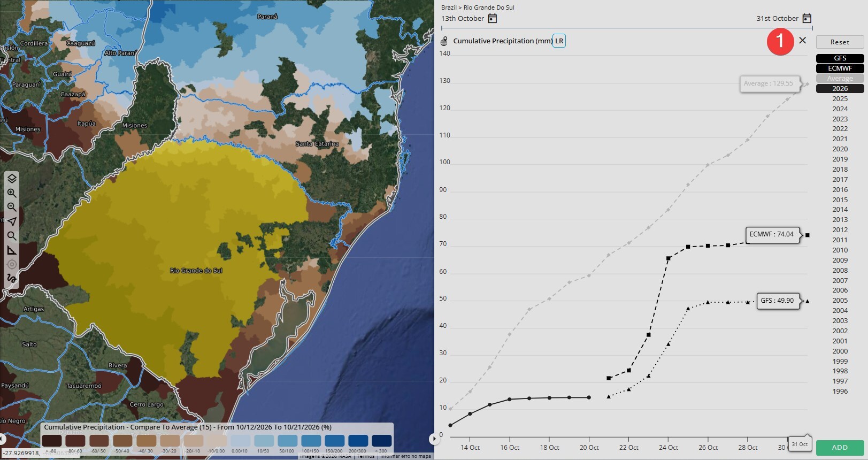
Task: Zoom in on the map
Action: (x=12, y=193)
